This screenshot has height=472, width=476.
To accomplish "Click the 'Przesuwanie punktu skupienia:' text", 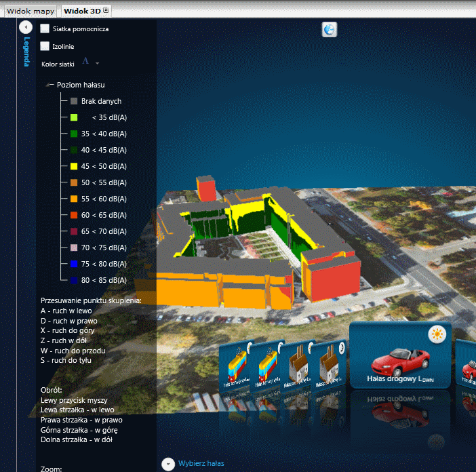I will tap(91, 300).
